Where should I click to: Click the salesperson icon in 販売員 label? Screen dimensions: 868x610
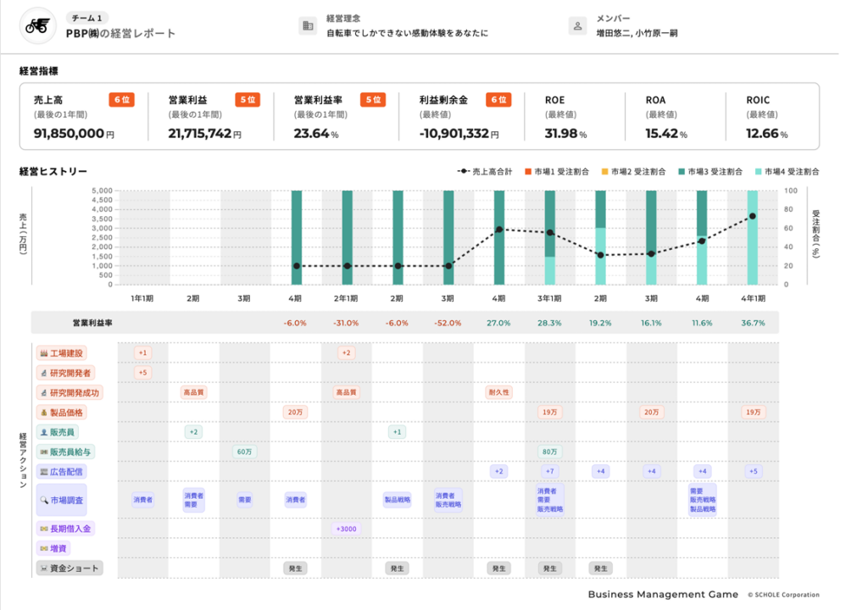[43, 432]
